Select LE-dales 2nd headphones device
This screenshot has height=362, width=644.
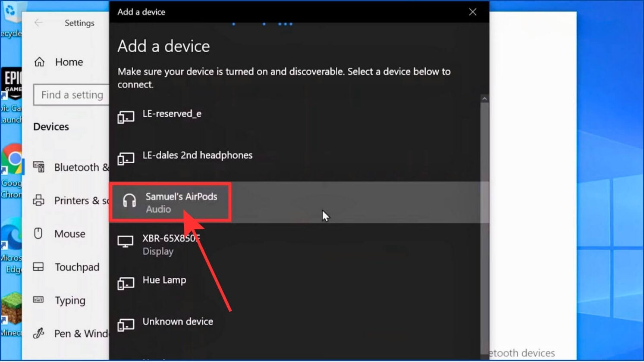(197, 156)
